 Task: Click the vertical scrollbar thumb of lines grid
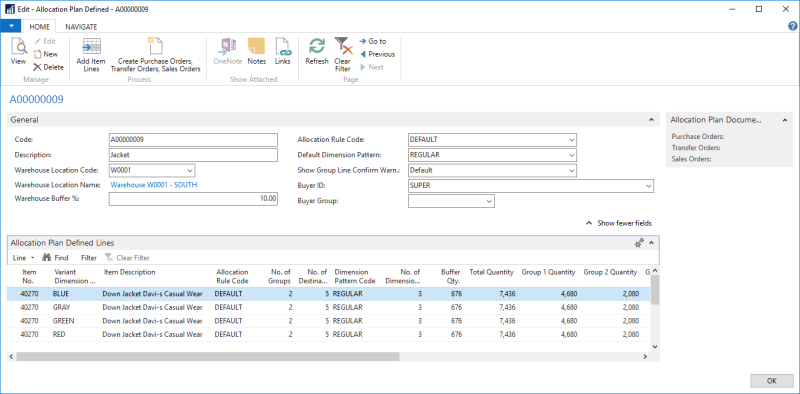coord(655,289)
